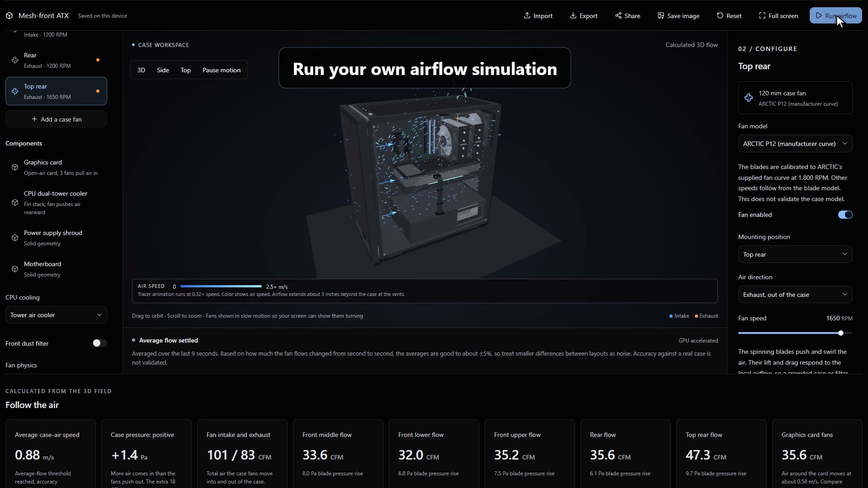Open the Mounting position dropdown

[x=795, y=254]
